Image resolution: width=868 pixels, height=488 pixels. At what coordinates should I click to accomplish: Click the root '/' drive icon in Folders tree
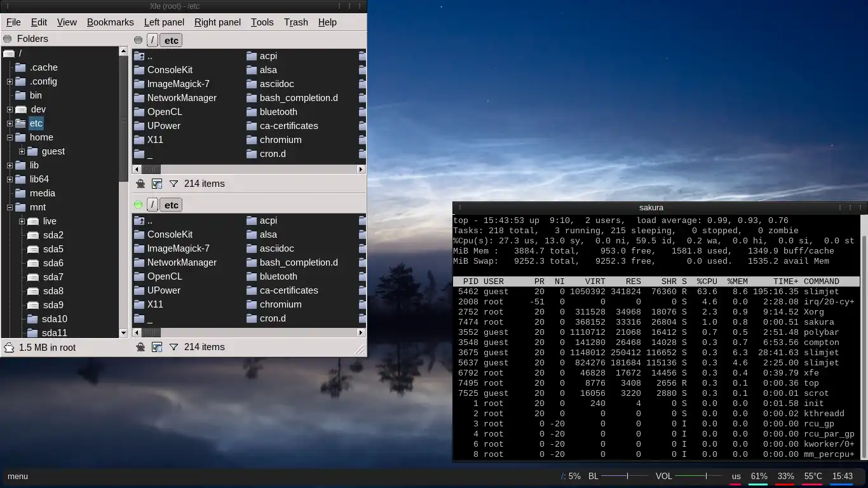[9, 53]
